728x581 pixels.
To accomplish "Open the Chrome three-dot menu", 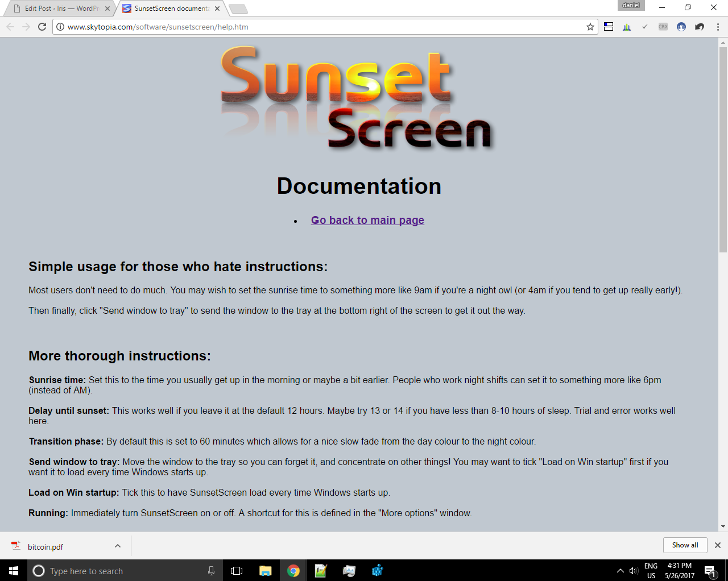I will click(718, 27).
